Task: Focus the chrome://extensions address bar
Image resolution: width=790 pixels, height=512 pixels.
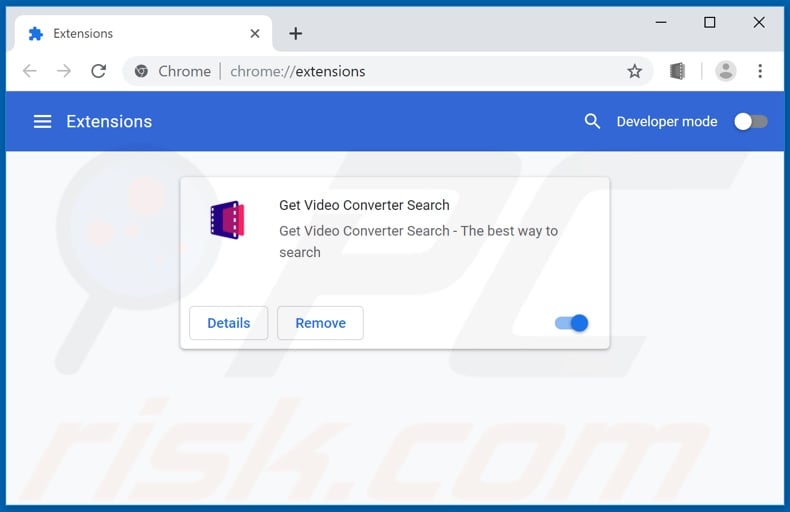Action: pyautogui.click(x=388, y=71)
